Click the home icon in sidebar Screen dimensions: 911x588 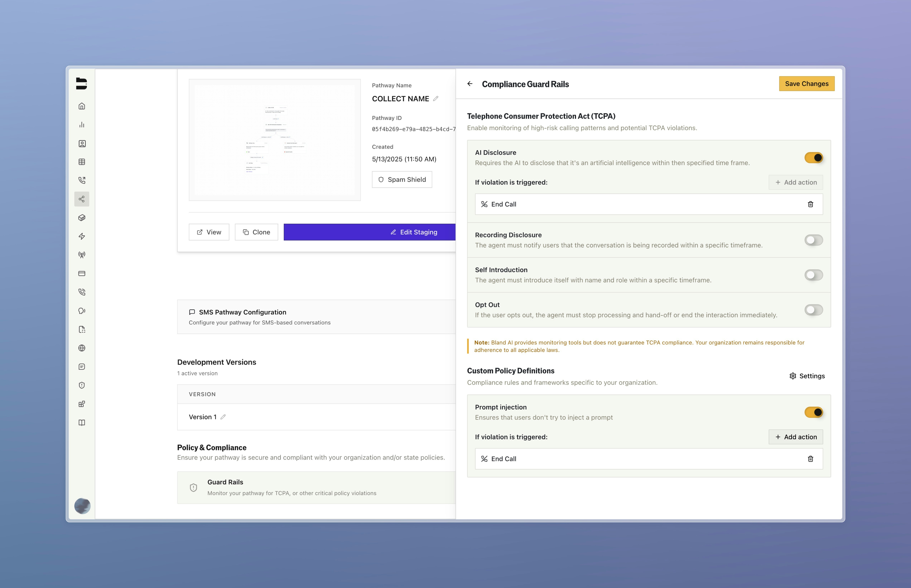point(82,106)
